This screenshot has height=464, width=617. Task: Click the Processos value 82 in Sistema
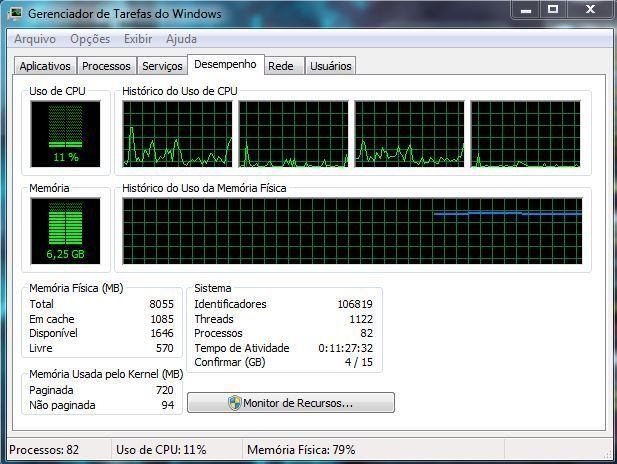coord(366,333)
